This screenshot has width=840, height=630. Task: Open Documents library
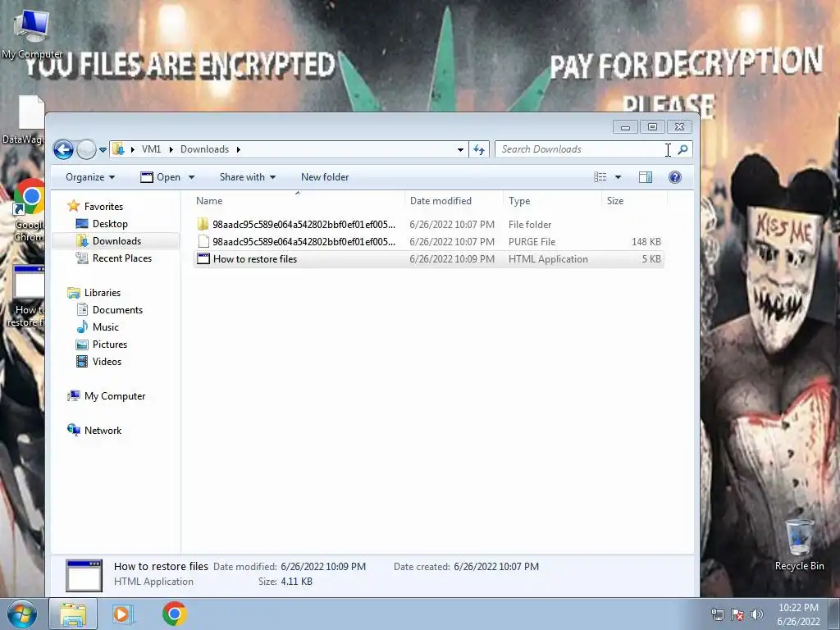tap(117, 310)
